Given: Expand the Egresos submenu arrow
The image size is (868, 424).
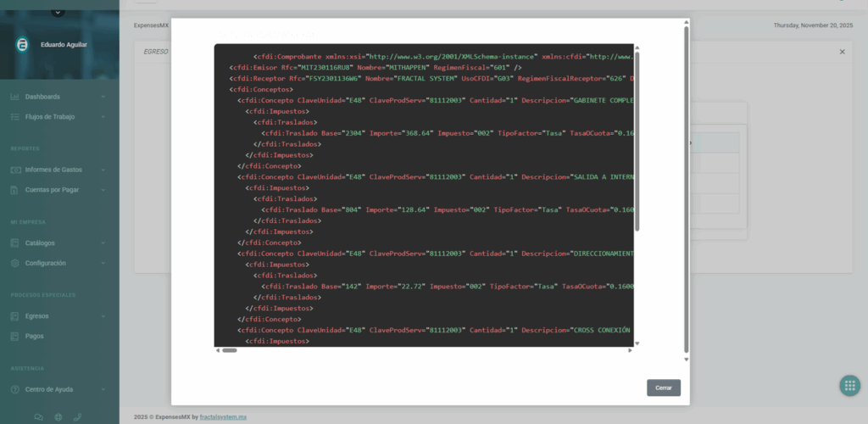Looking at the screenshot, I should (103, 316).
